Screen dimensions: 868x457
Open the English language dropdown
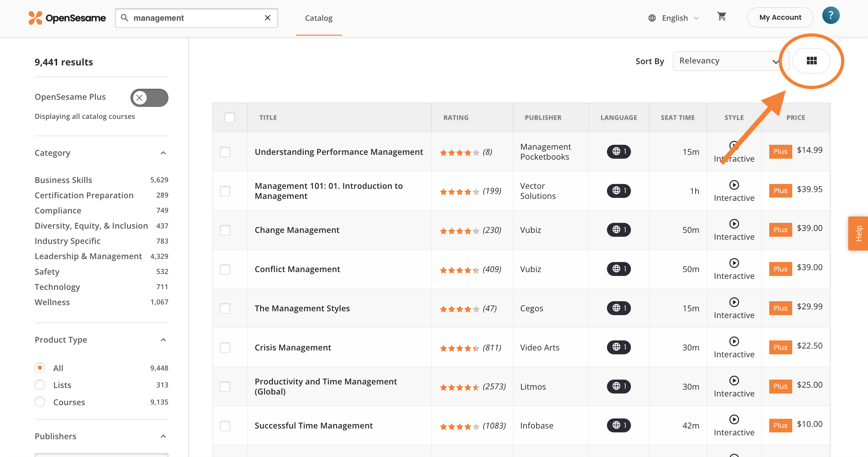[x=674, y=18]
